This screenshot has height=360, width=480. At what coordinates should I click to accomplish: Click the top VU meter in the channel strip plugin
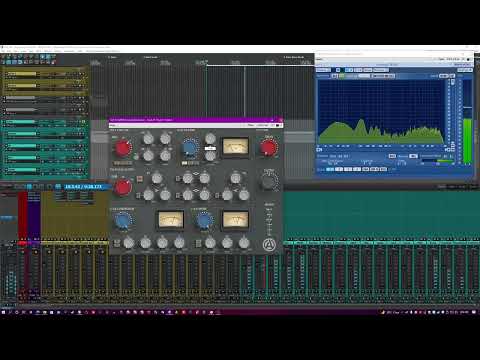click(235, 146)
